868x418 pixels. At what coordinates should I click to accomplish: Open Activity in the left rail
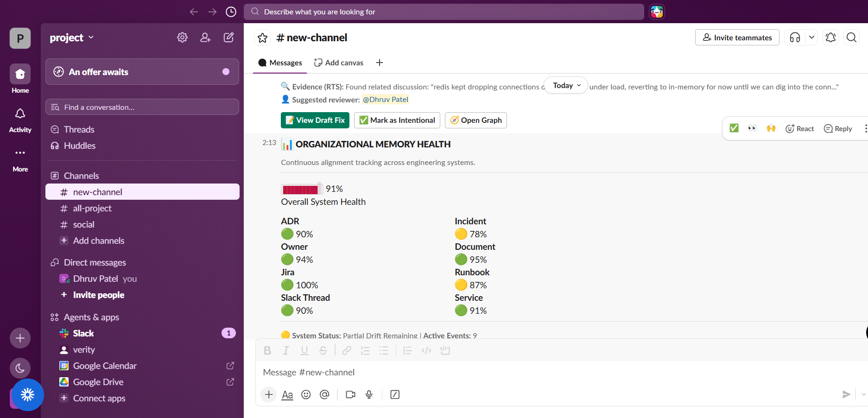point(20,120)
